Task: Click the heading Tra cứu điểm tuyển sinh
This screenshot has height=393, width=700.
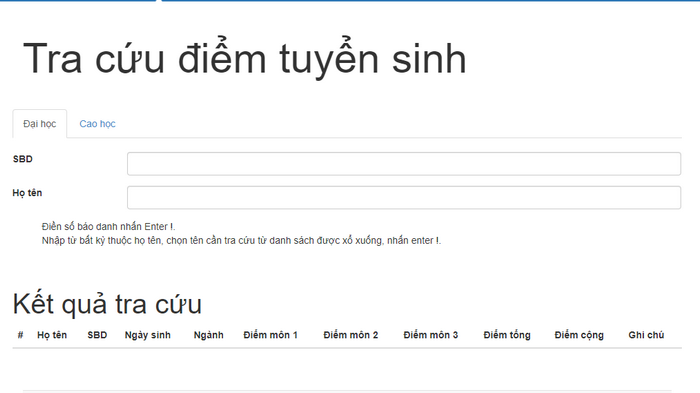Action: tap(245, 59)
